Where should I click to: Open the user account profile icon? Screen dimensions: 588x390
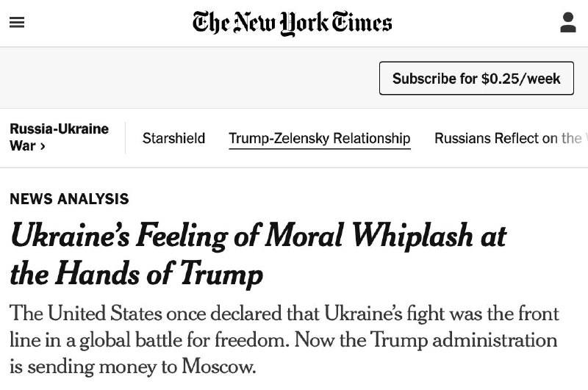567,23
